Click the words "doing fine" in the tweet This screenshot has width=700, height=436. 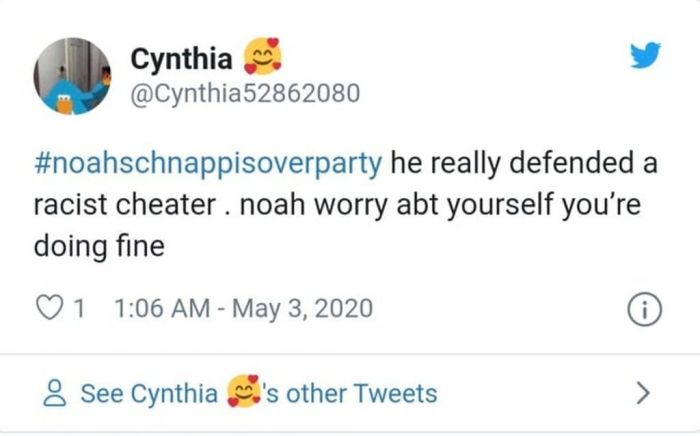click(x=99, y=246)
